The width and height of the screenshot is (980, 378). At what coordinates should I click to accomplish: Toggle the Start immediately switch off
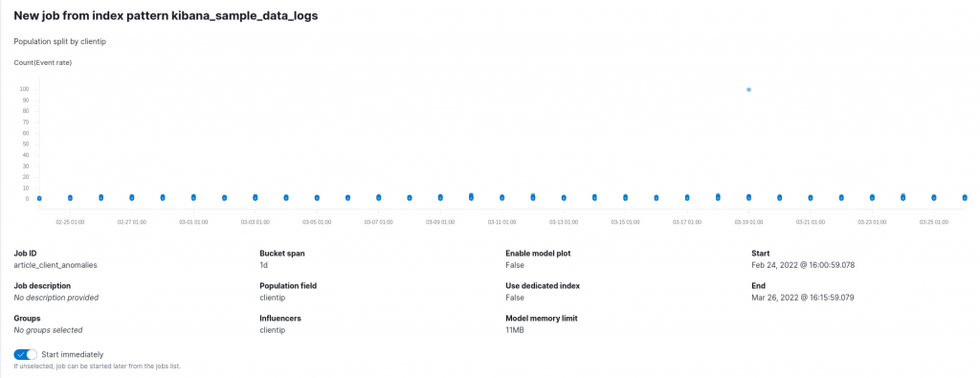click(26, 354)
